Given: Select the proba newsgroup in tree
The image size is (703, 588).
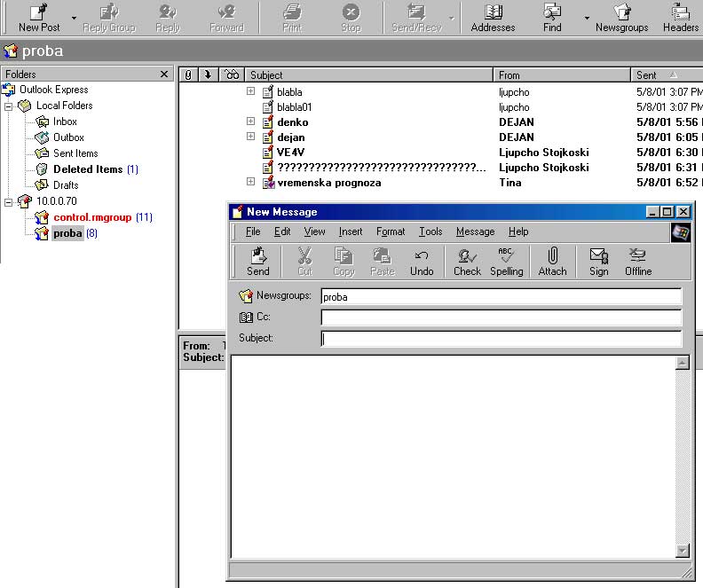Looking at the screenshot, I should point(67,233).
